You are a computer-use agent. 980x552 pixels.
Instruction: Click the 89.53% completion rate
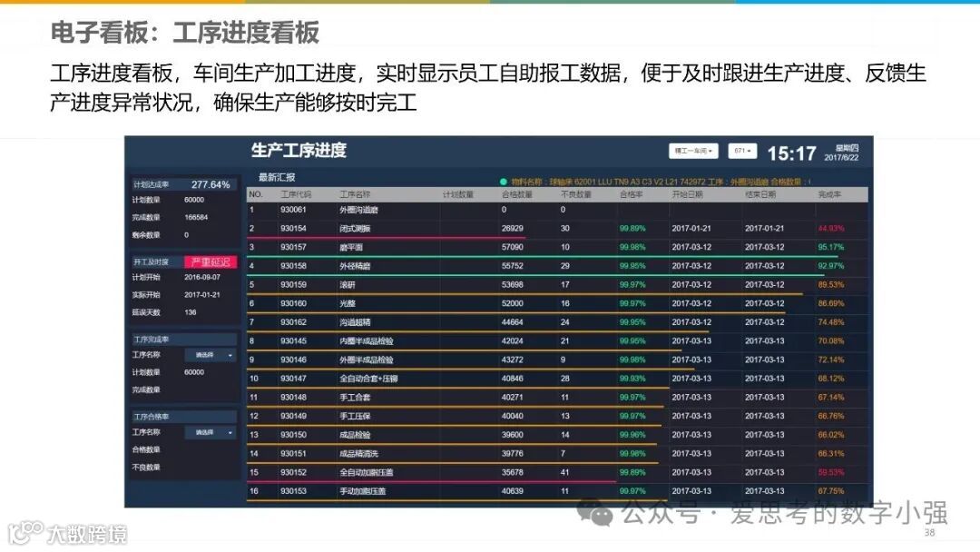coord(831,285)
